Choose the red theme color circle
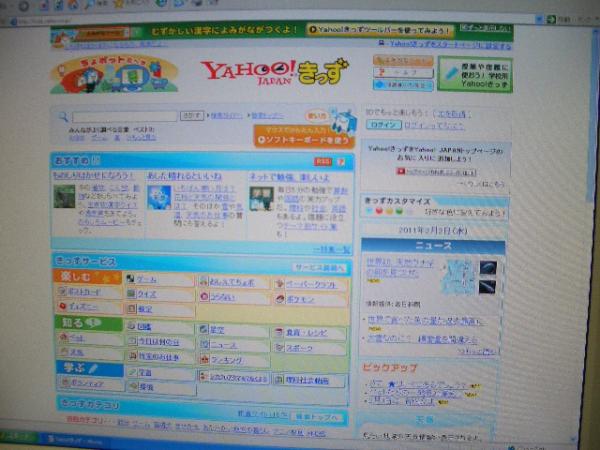 (x=379, y=211)
